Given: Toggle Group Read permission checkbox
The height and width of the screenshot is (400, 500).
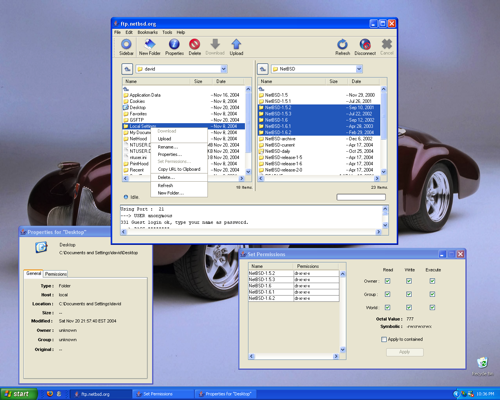Looking at the screenshot, I should [x=387, y=294].
